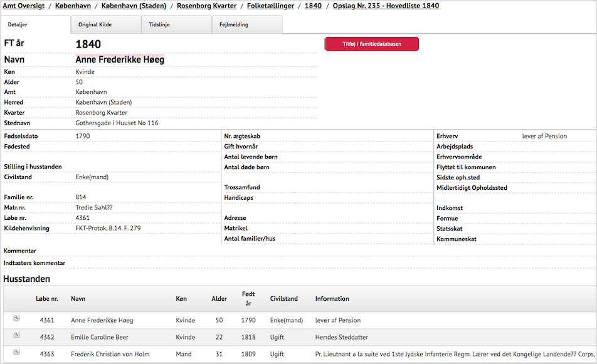Open the Tidslinje tab
The height and width of the screenshot is (364, 597).
coord(159,25)
